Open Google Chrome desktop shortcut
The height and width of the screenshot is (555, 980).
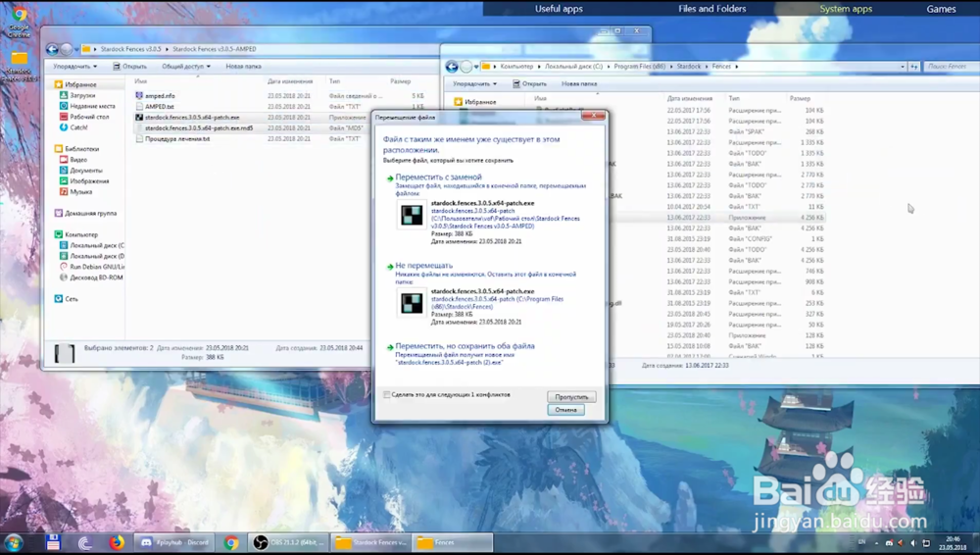pyautogui.click(x=19, y=21)
